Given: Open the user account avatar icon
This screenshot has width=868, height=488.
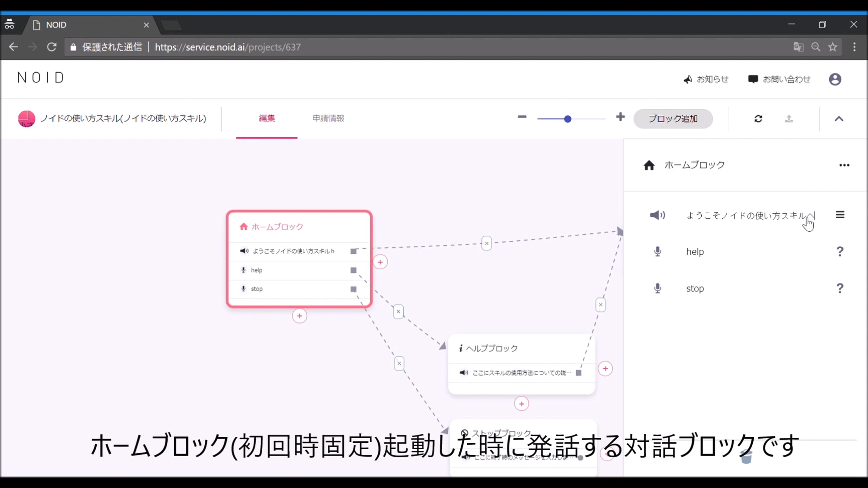Looking at the screenshot, I should (x=835, y=79).
